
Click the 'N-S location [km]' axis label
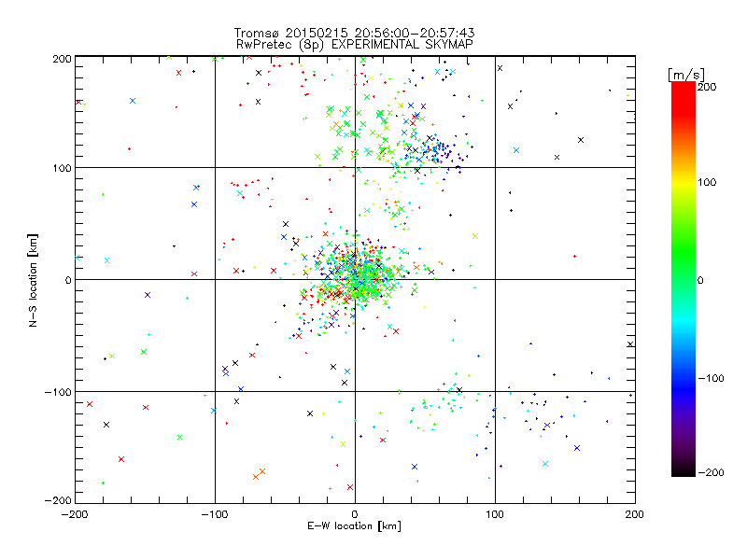coord(33,280)
